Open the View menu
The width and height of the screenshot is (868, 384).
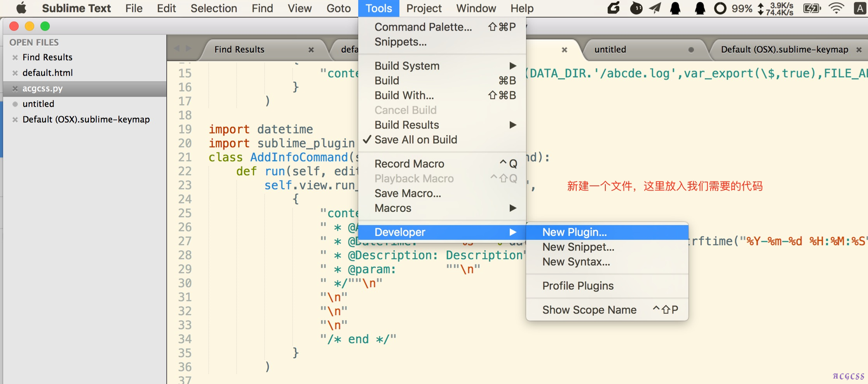(x=300, y=8)
